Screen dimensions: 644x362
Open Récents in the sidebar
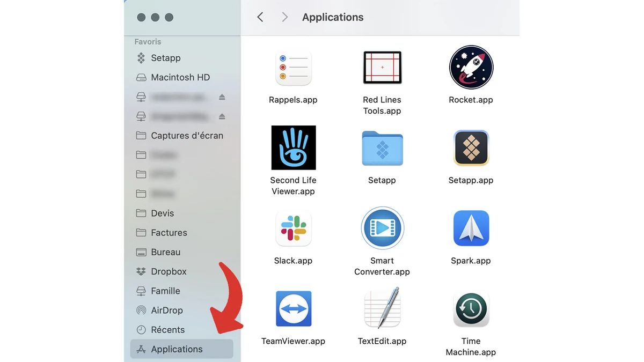coord(182,330)
